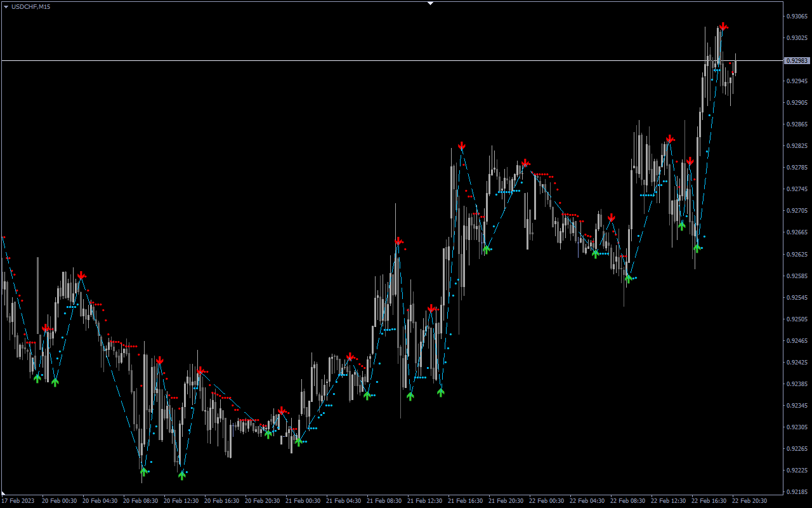Click the 21 Feb 08:30 time label

coord(384,501)
